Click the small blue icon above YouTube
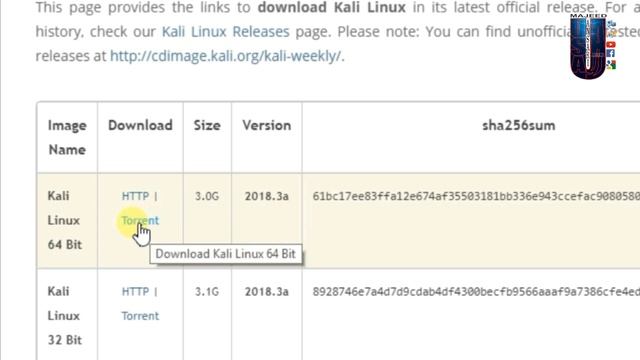The image size is (640, 360). point(611,24)
